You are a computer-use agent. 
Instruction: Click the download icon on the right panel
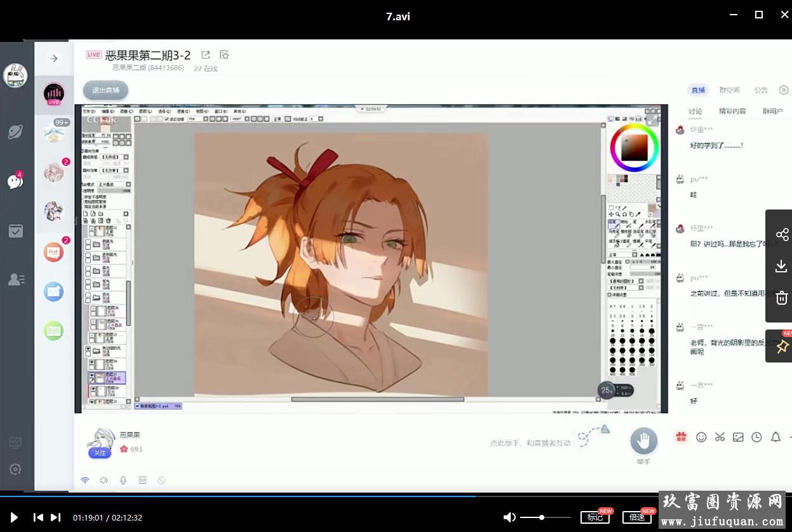pyautogui.click(x=782, y=266)
